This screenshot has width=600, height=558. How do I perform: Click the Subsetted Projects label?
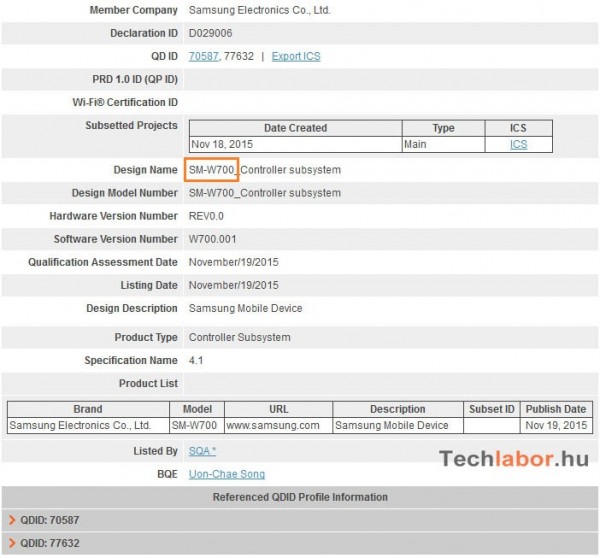point(131,125)
